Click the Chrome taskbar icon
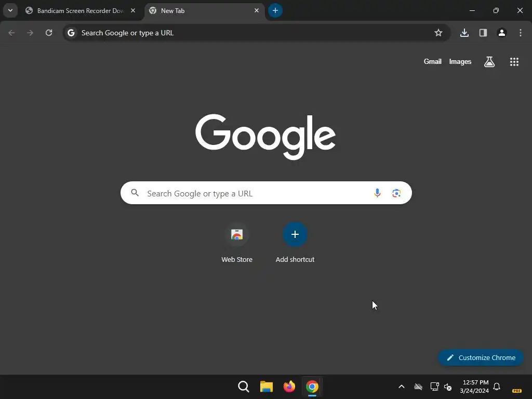532x399 pixels. [x=312, y=387]
